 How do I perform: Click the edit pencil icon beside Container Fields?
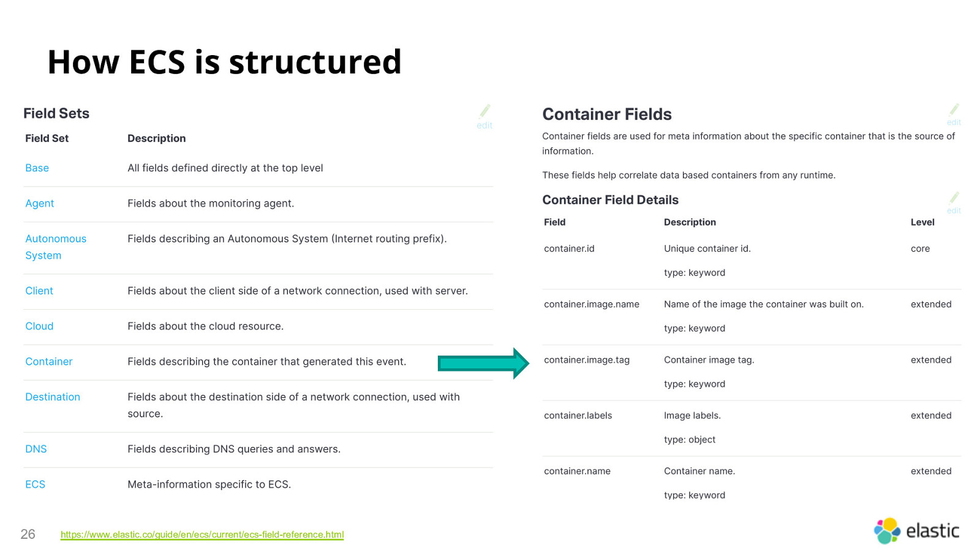(954, 114)
